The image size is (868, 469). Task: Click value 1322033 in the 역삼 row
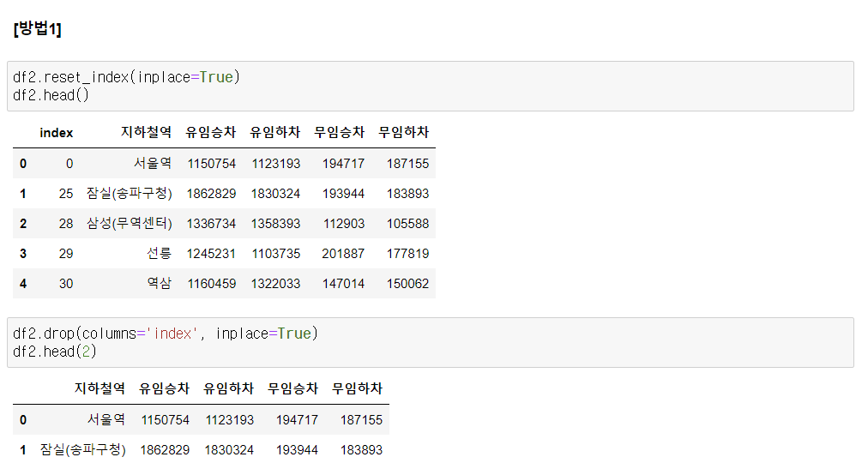275,283
